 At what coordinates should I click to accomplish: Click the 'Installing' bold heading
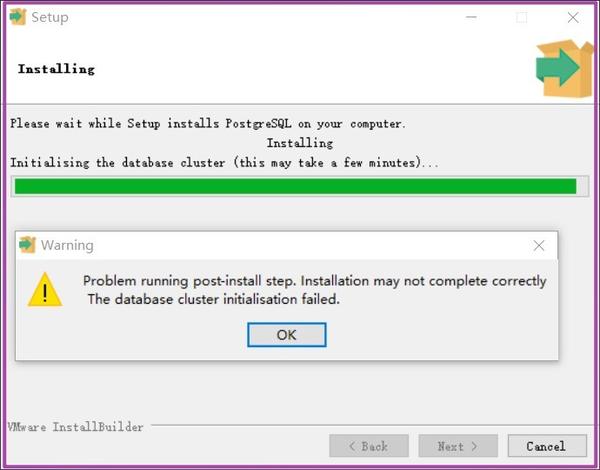56,69
